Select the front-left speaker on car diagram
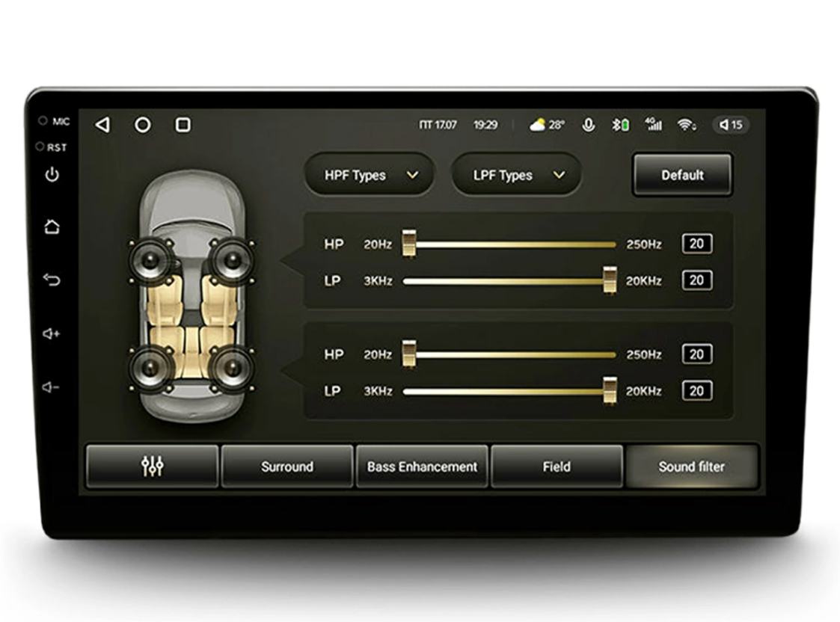The width and height of the screenshot is (840, 622). 150,261
